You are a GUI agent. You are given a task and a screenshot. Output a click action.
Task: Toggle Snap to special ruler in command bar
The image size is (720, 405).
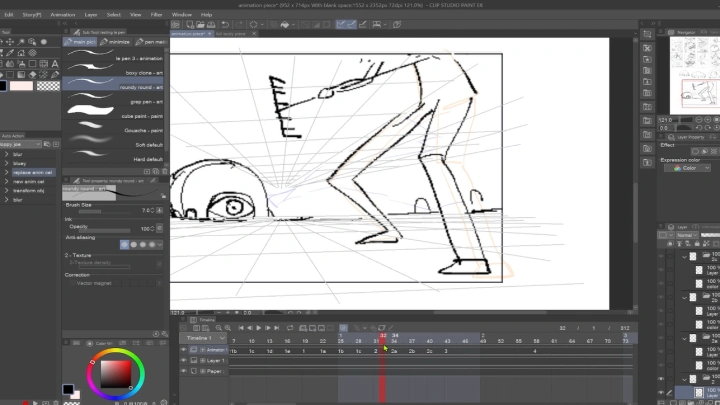pos(351,24)
